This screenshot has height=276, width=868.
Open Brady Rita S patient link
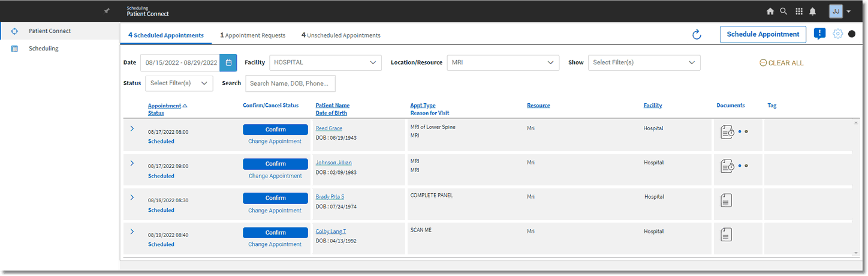tap(330, 197)
